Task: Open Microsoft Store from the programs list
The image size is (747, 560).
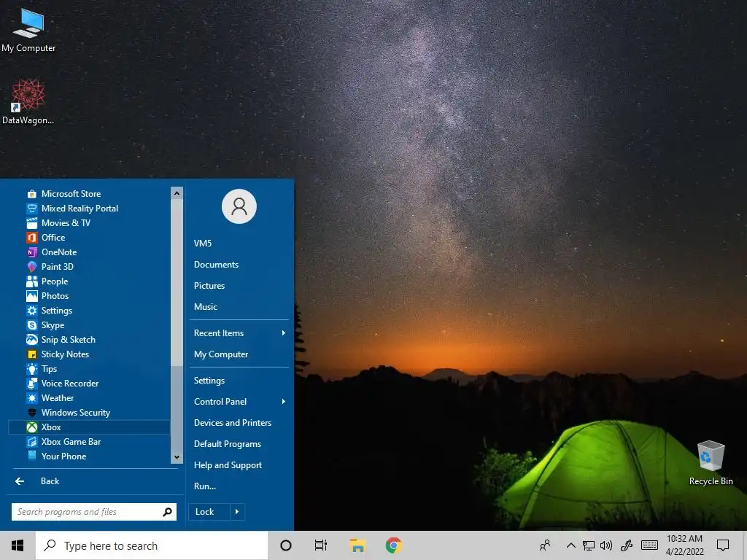Action: pos(89,194)
